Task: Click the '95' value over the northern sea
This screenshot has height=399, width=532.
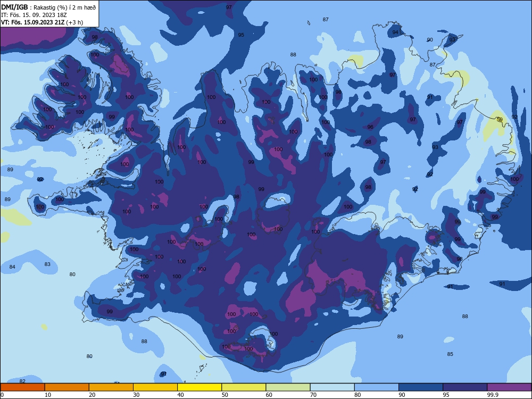Action: click(241, 35)
